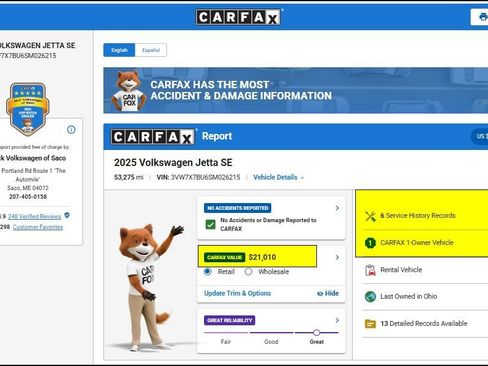The image size is (488, 366).
Task: Expand the Vehicle Details dropdown
Action: [x=279, y=177]
